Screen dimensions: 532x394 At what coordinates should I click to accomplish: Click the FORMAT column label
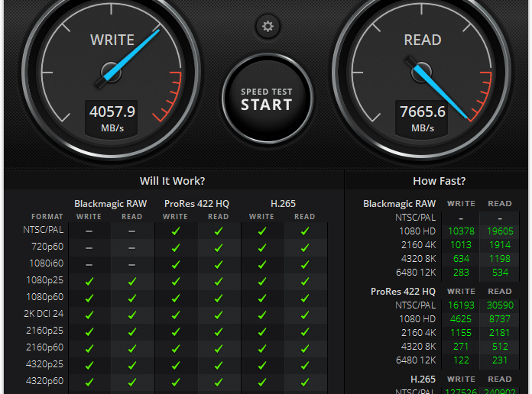tap(47, 217)
